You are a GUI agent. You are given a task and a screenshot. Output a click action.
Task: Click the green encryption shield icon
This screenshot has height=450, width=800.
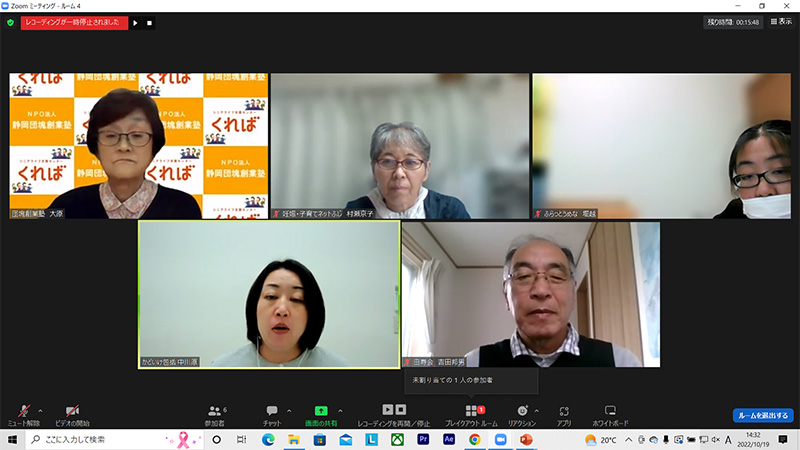[x=10, y=22]
